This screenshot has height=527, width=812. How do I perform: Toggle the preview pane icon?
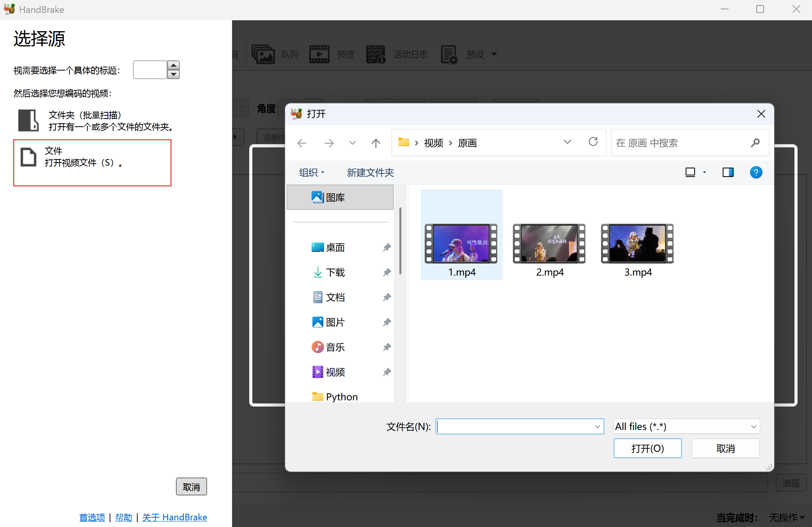pyautogui.click(x=728, y=172)
